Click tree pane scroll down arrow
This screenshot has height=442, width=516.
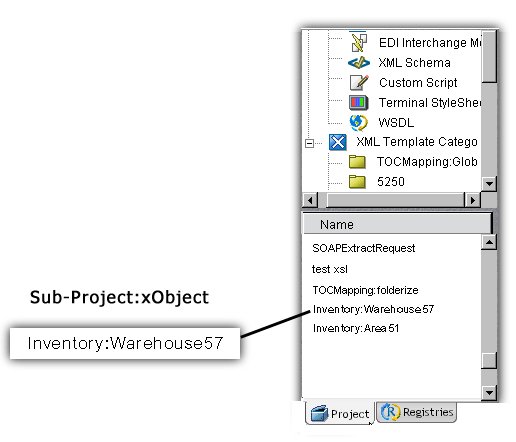coord(489,183)
